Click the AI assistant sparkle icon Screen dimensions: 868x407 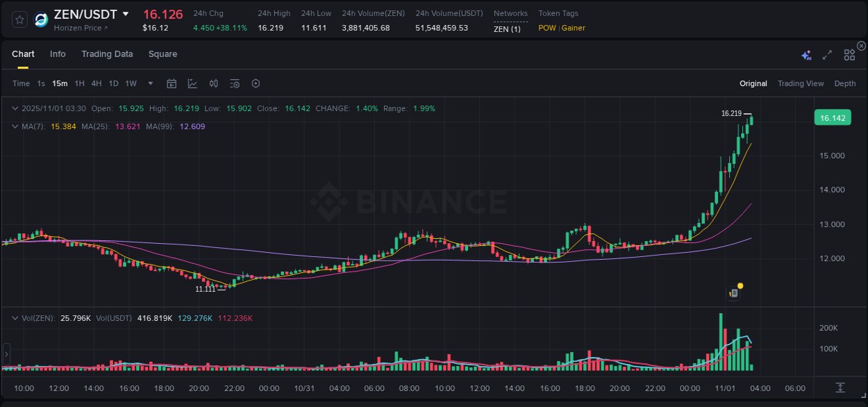coord(806,54)
